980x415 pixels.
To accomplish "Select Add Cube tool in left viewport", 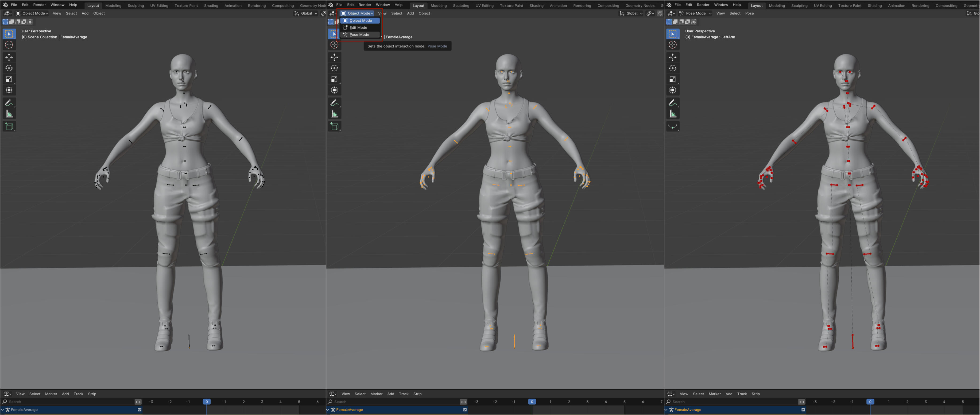I will click(9, 126).
